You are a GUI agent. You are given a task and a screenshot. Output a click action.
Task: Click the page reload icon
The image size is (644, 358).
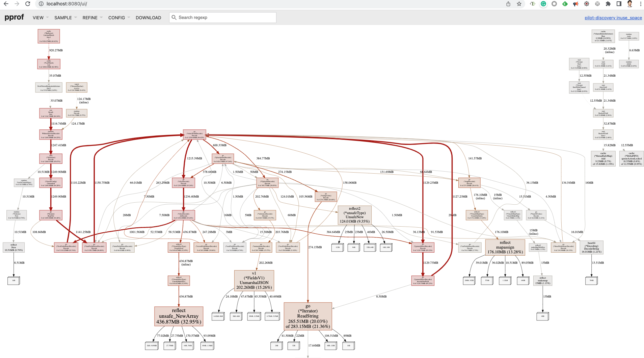[x=27, y=4]
